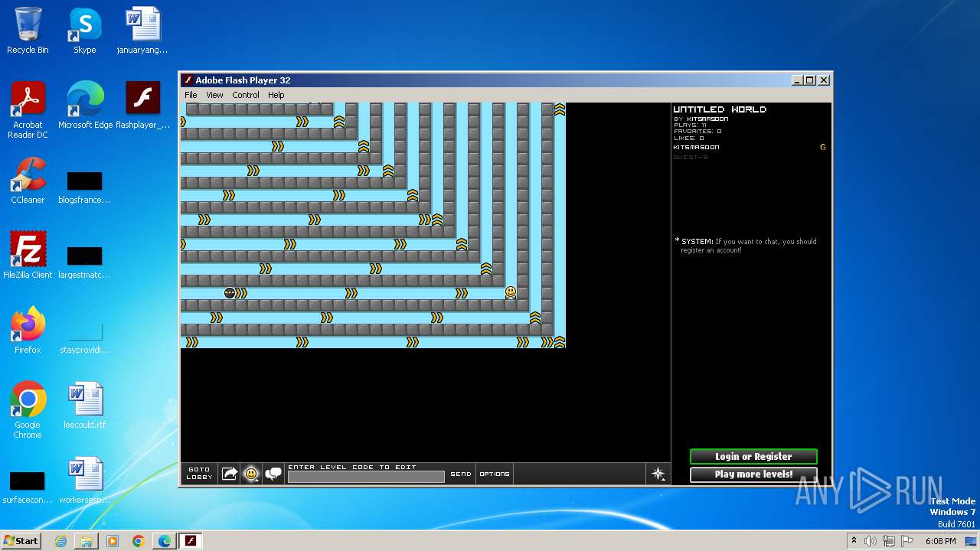Click Flash Player taskbar button

pyautogui.click(x=191, y=541)
